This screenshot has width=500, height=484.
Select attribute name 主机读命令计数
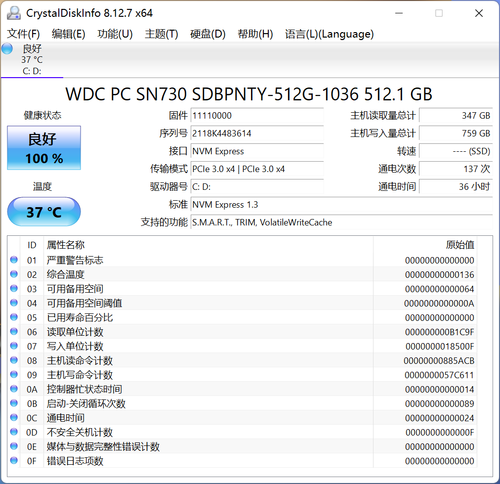coord(80,361)
